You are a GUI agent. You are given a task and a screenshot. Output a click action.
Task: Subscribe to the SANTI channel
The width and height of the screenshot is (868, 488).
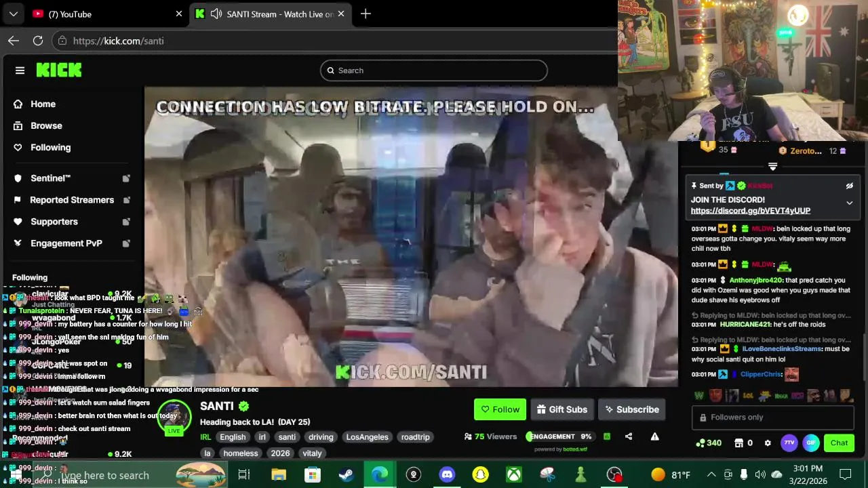click(632, 409)
